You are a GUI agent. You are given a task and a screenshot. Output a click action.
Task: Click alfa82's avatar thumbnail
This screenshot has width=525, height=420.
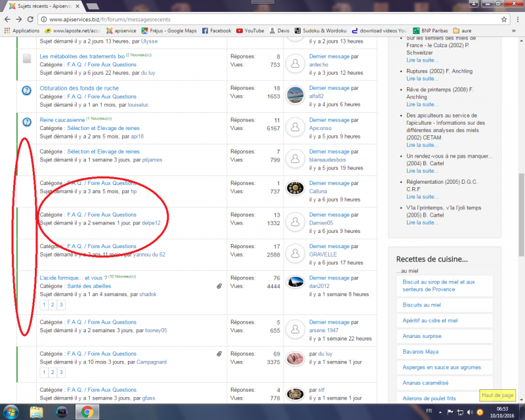295,94
